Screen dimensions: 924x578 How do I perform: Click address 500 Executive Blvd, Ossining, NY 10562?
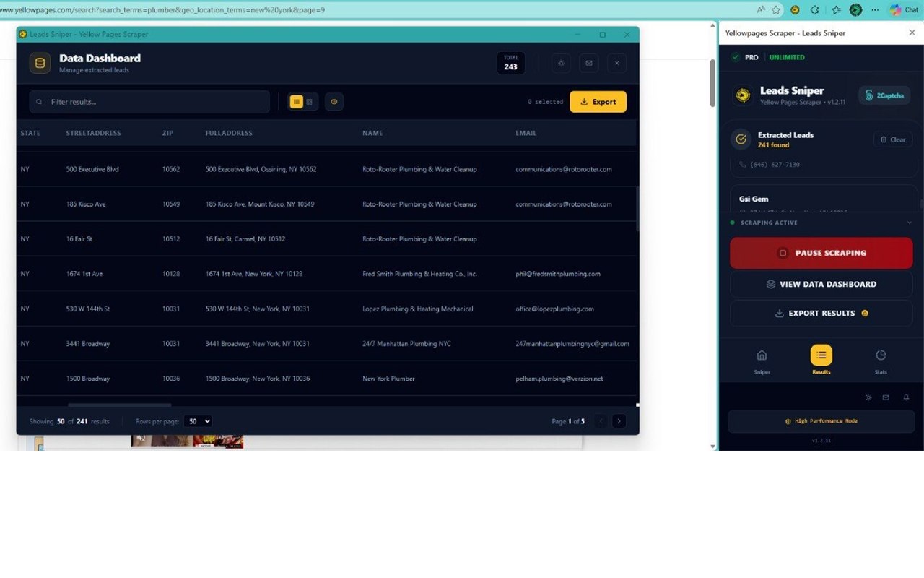(x=261, y=169)
